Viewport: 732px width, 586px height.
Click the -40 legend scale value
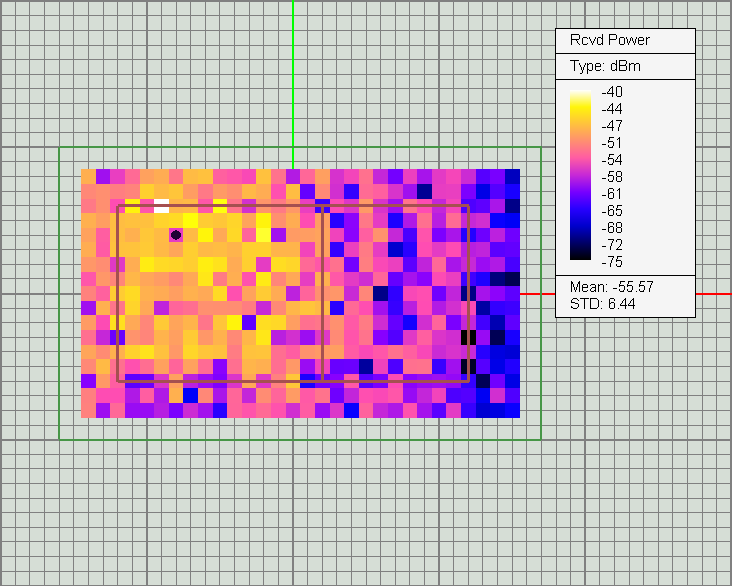click(x=612, y=92)
